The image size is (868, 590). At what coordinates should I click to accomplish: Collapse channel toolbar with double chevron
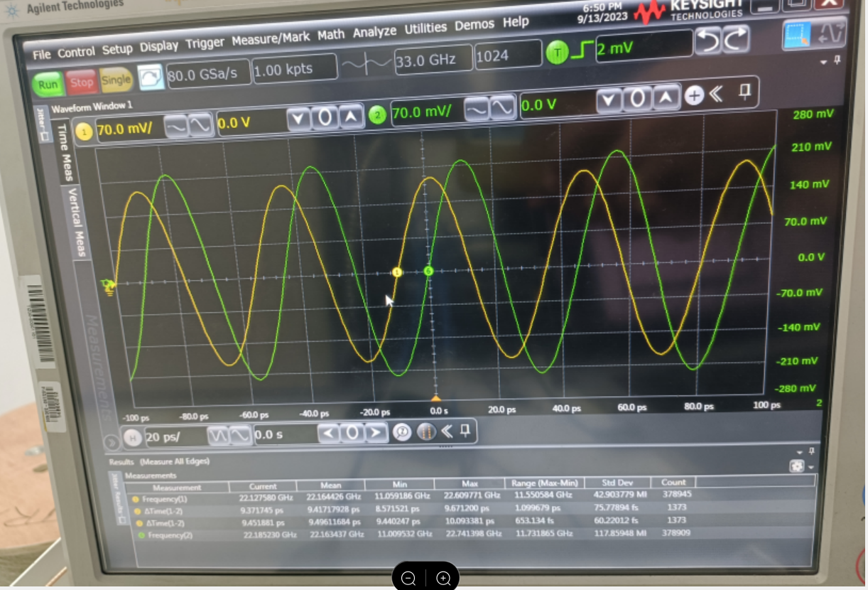[716, 94]
